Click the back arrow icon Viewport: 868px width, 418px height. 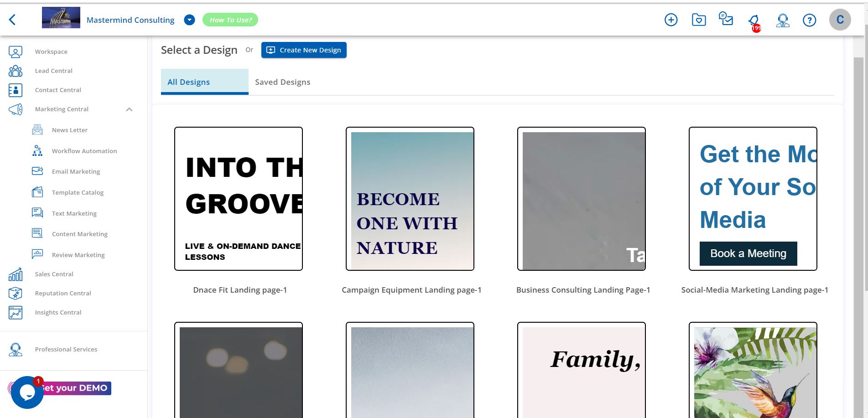click(x=12, y=20)
